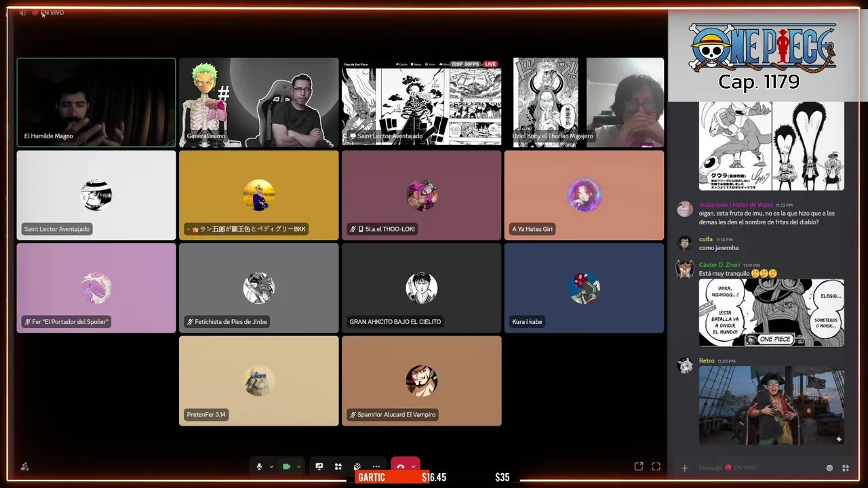
Task: Turn off the green camera button
Action: (x=286, y=466)
